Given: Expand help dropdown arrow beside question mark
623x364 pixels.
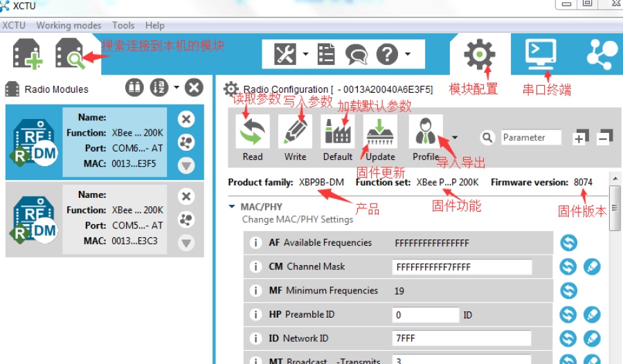Looking at the screenshot, I should tap(408, 54).
